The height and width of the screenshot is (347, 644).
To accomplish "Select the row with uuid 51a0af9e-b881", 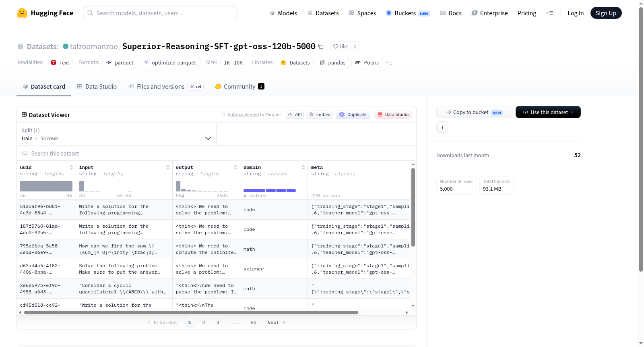I will coord(46,210).
